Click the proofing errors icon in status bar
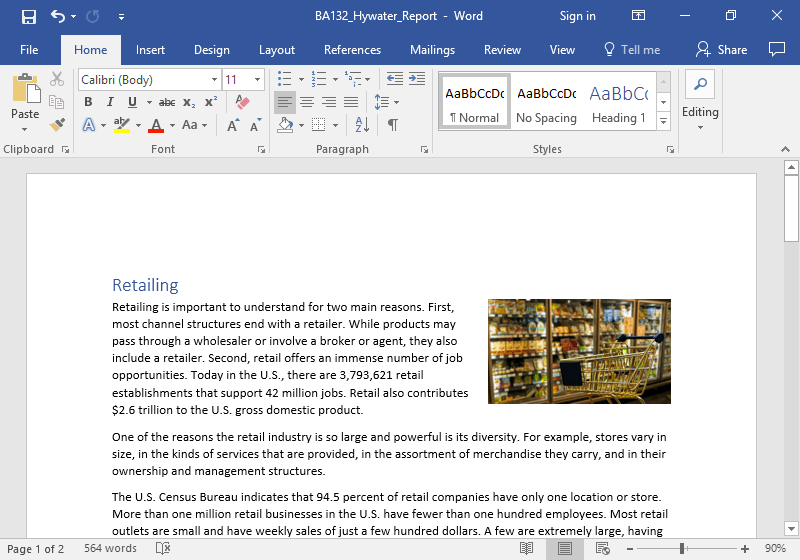The width and height of the screenshot is (800, 560). point(163,549)
